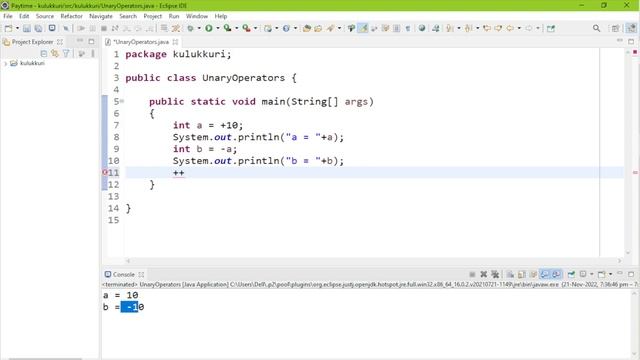
Task: Open the Debug dropdown arrow
Action: (199, 28)
